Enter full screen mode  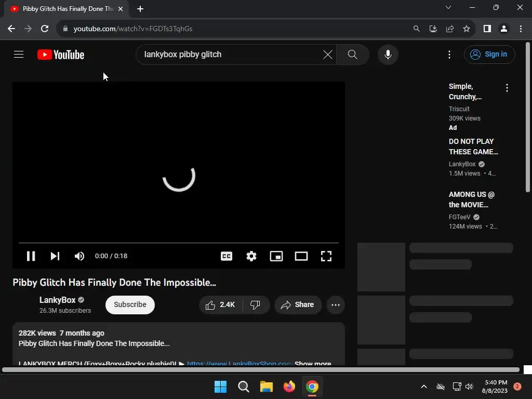(x=326, y=256)
